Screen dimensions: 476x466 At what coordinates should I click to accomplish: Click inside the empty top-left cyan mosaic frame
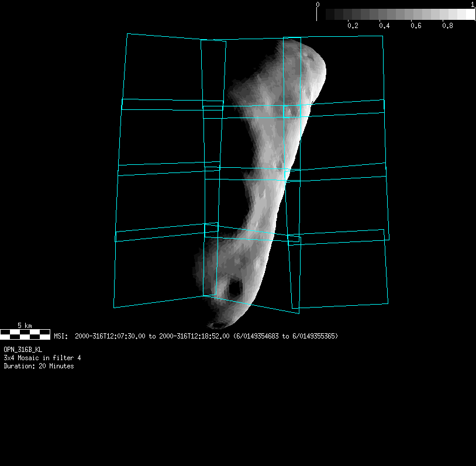163,70
